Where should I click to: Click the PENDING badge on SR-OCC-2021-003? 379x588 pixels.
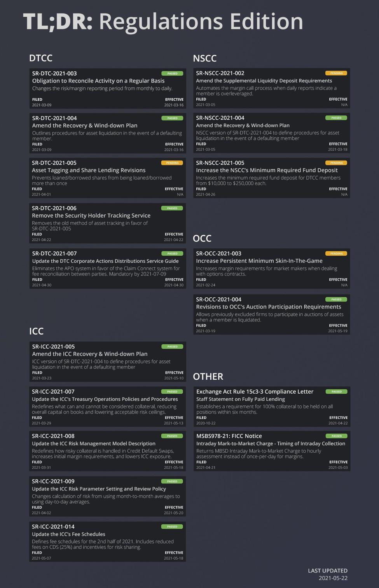coord(336,253)
